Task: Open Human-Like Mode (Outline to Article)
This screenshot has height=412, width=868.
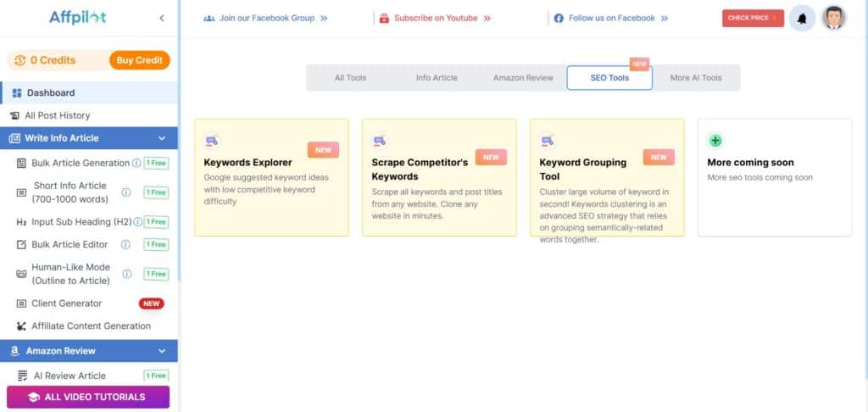Action: pos(71,274)
